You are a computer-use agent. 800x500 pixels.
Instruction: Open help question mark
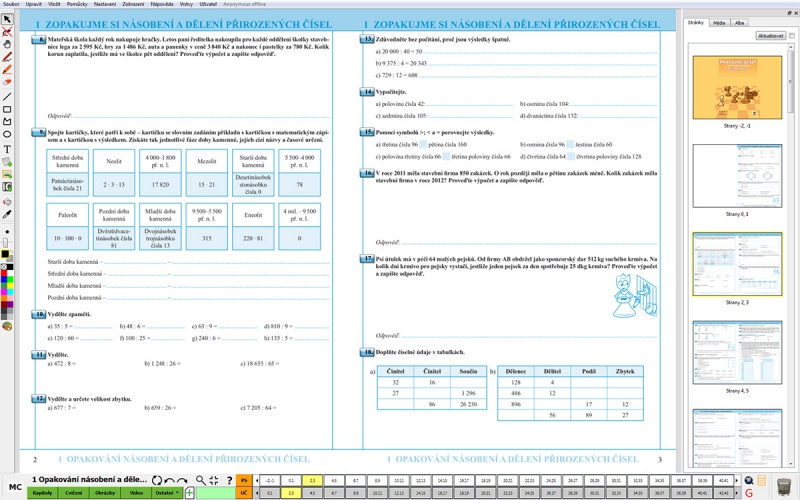click(x=229, y=480)
